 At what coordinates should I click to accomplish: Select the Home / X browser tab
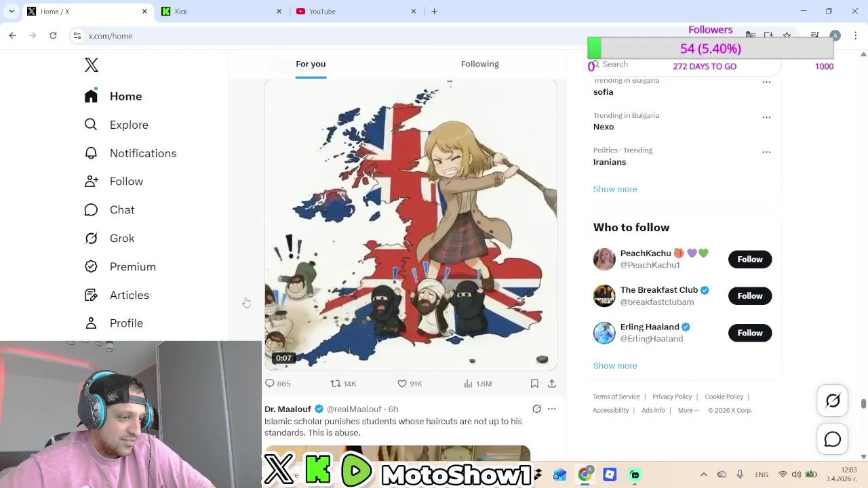tap(87, 11)
